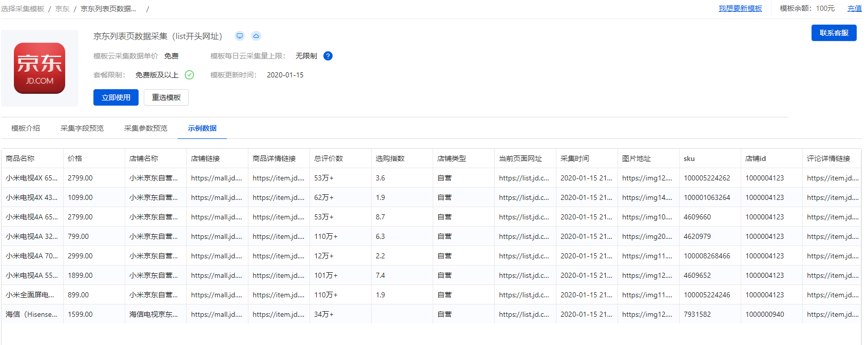
Task: Click the 充值 recharge link
Action: coord(855,8)
